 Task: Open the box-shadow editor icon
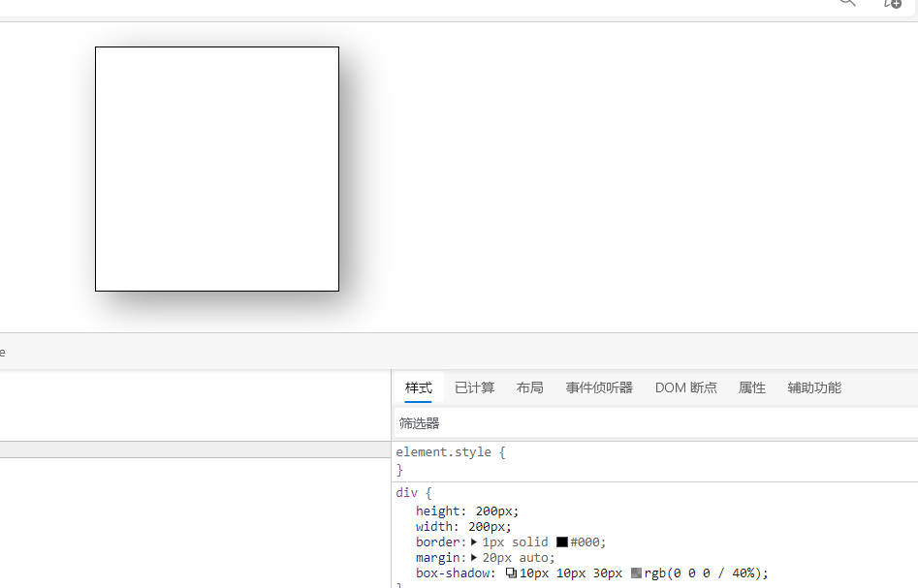[x=511, y=573]
